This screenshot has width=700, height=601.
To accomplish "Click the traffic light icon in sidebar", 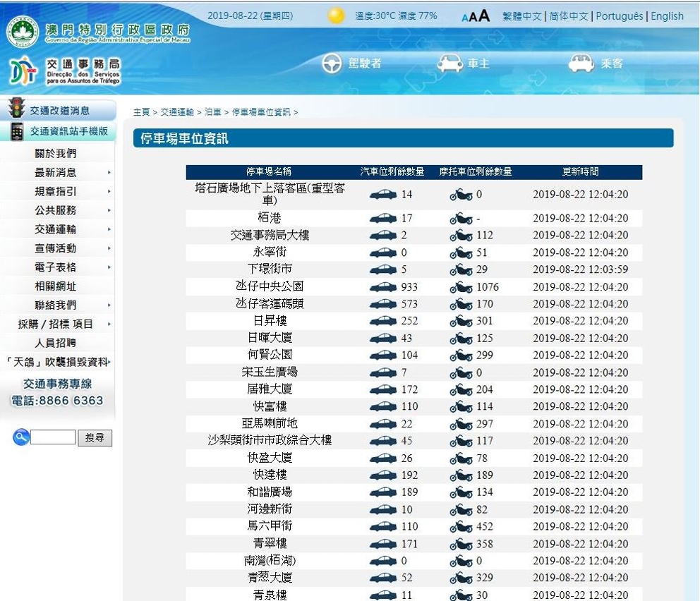I will coord(16,109).
